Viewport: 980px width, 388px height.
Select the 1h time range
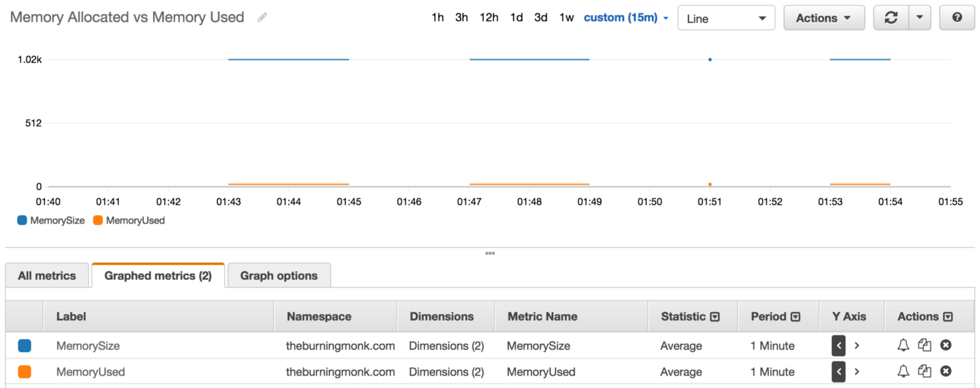[x=437, y=18]
